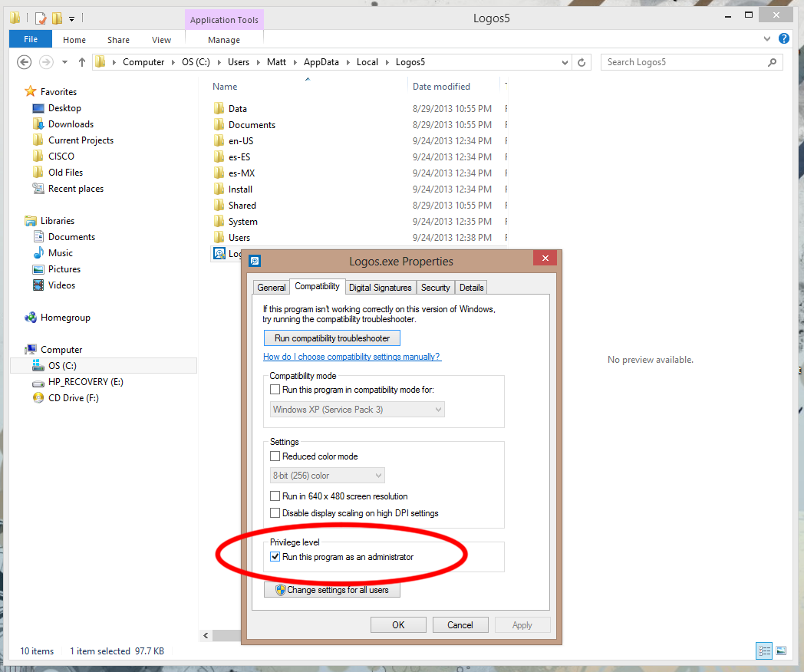
Task: Toggle Reduced color mode checkbox
Action: [275, 456]
